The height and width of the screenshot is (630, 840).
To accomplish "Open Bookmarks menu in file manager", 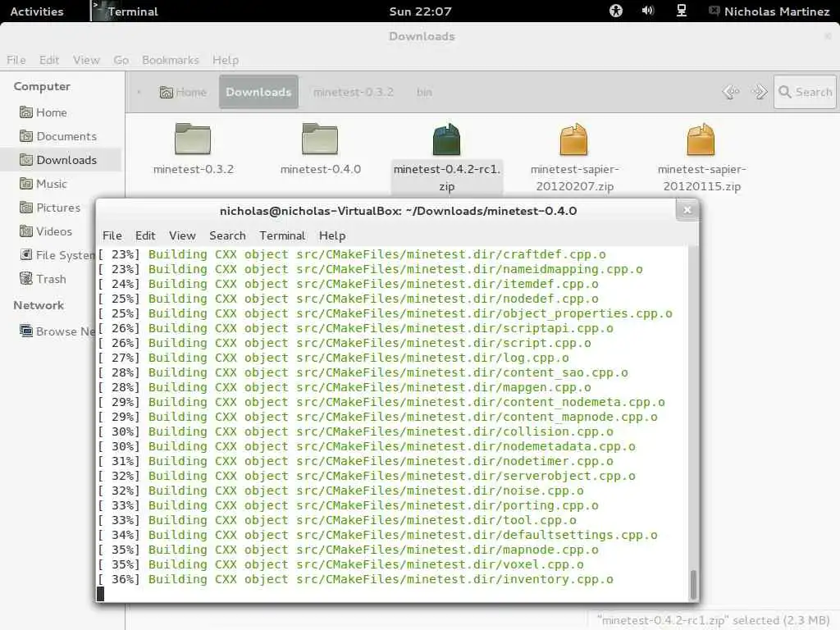I will pyautogui.click(x=171, y=60).
